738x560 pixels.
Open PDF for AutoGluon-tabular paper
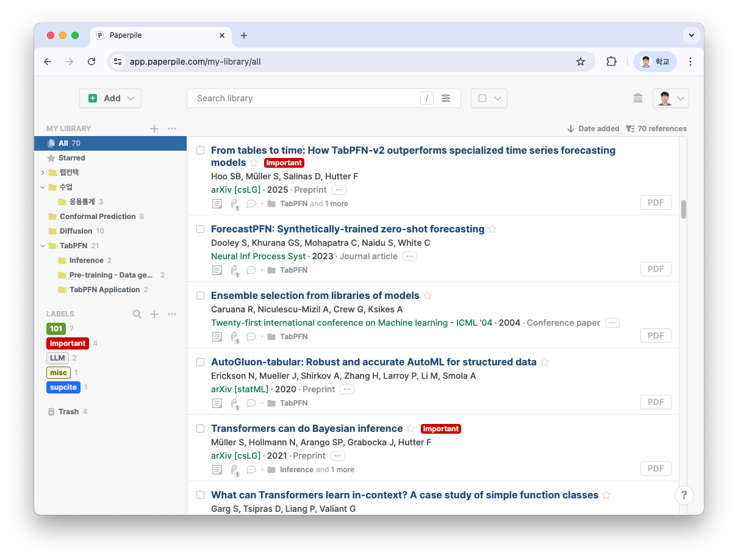click(x=656, y=402)
